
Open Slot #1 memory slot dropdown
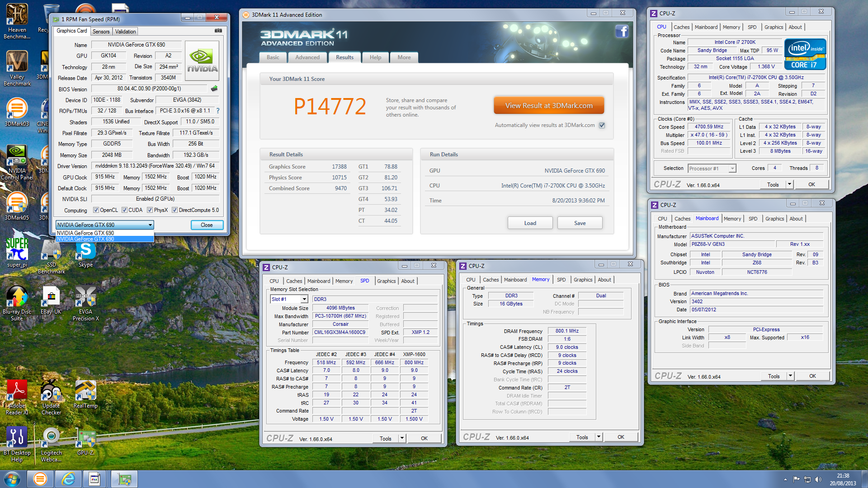coord(289,299)
